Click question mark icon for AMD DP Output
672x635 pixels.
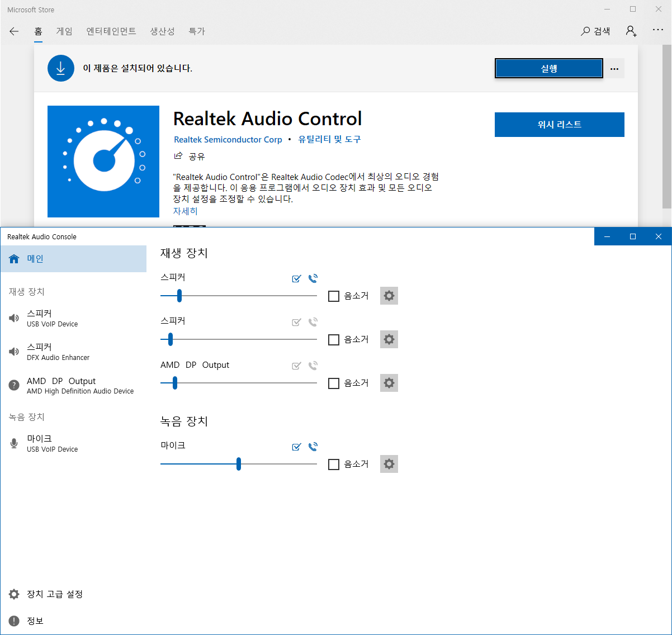click(14, 386)
